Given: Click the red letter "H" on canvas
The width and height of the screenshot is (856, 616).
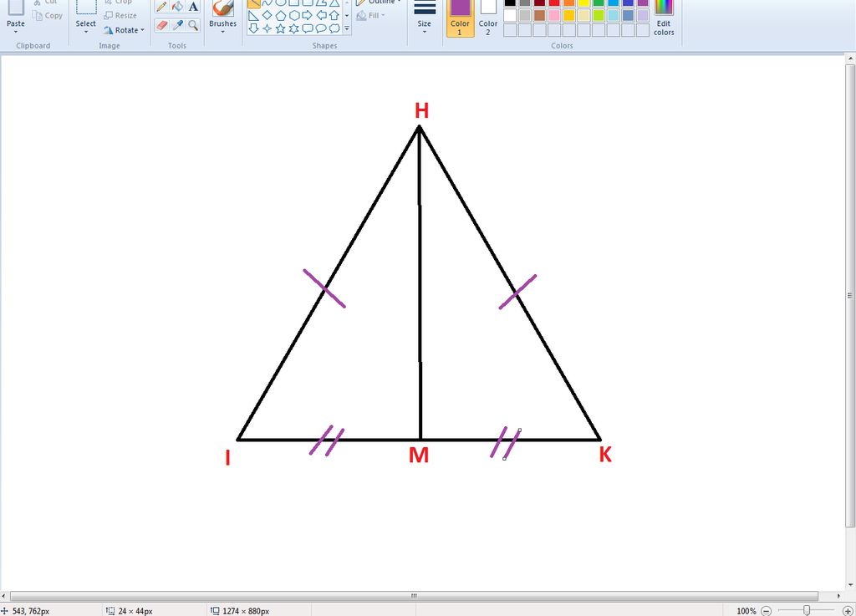Looking at the screenshot, I should [421, 111].
